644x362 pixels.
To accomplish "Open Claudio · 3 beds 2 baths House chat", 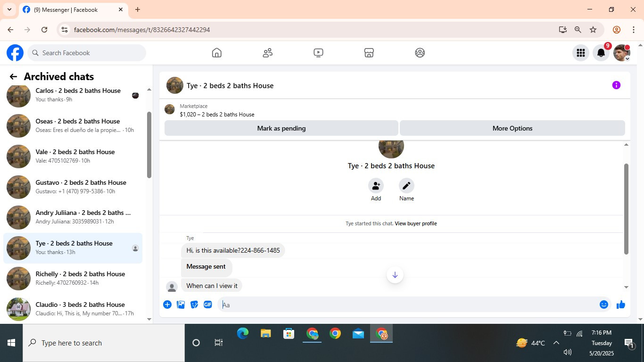I will (73, 309).
